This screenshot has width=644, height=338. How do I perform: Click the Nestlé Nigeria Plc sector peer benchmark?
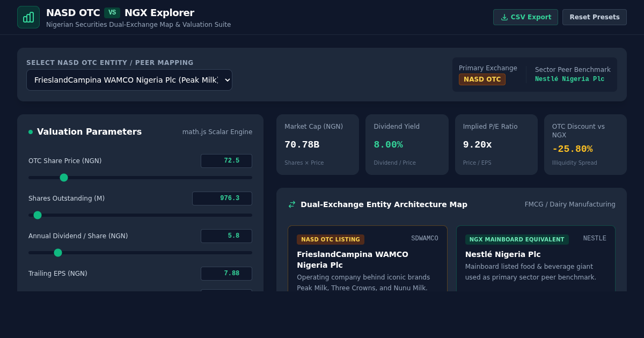pos(569,79)
